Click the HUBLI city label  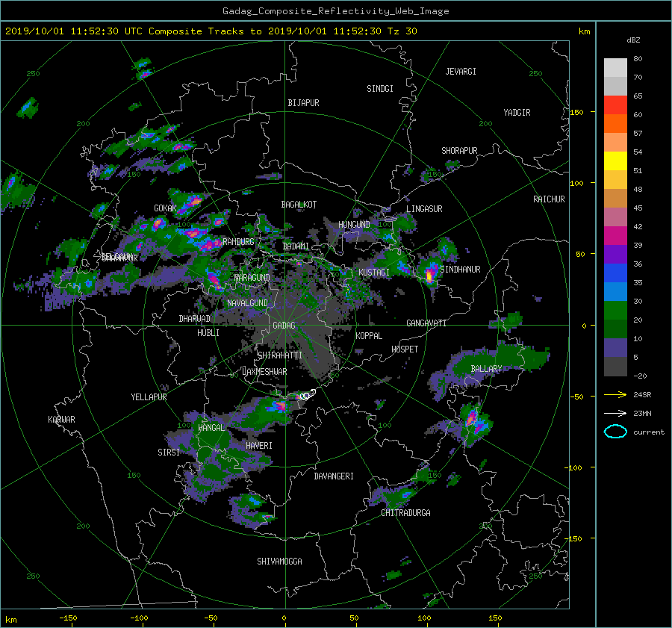point(208,333)
